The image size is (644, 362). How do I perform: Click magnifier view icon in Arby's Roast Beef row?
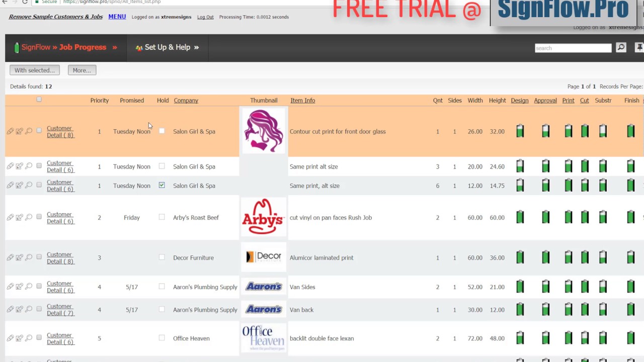[x=29, y=217]
